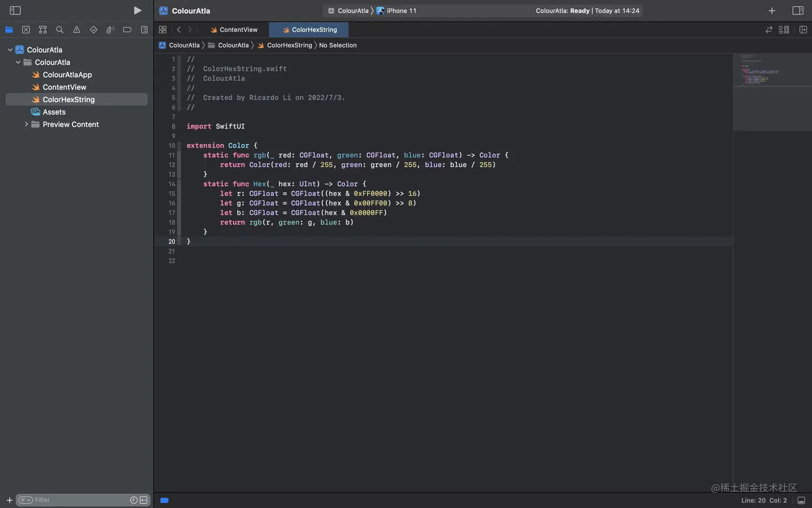Toggle the navigator sidebar visibility
This screenshot has width=812, height=508.
(15, 11)
